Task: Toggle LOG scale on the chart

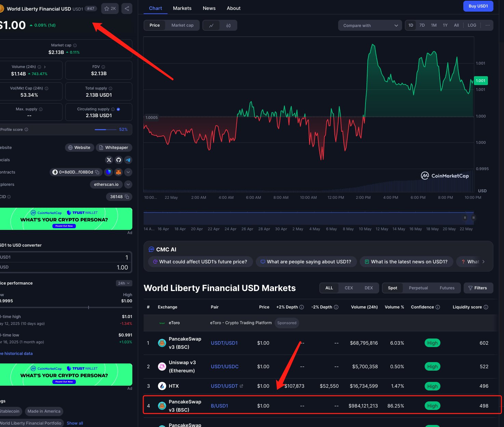Action: point(472,25)
